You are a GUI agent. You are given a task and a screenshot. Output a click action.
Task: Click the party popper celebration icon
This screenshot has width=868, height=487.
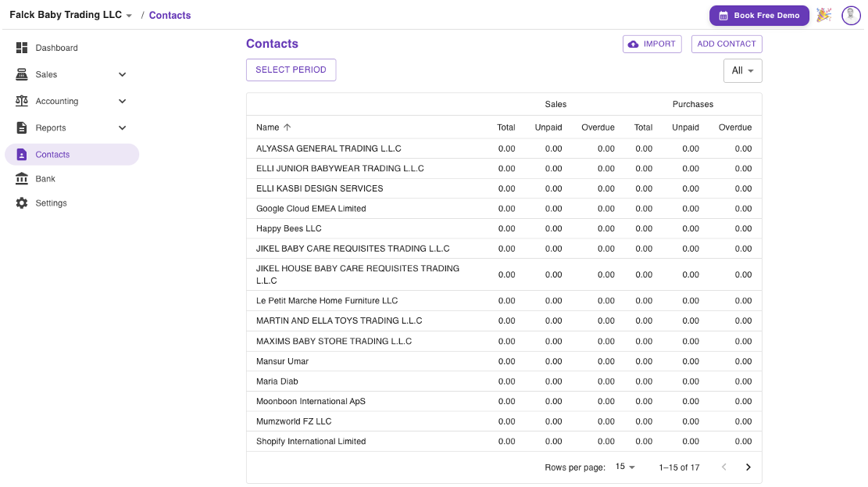[x=823, y=15]
